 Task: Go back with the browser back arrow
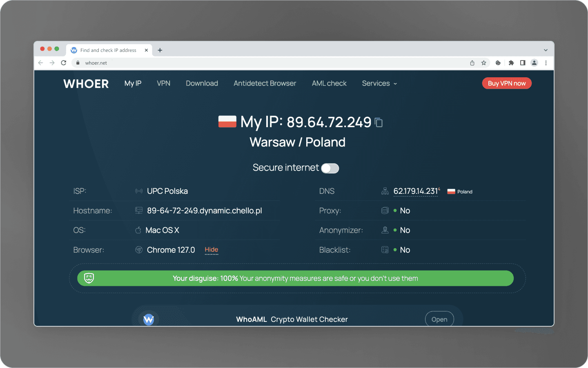[40, 63]
